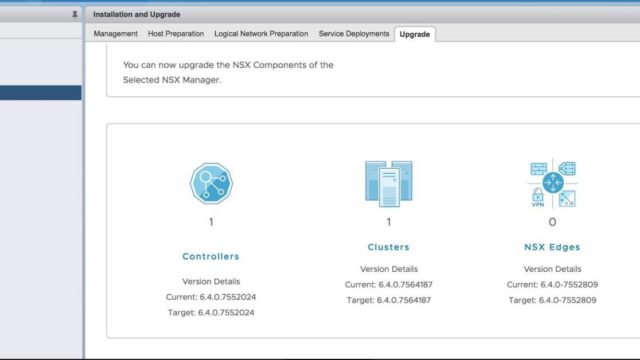Click Version Details under Controllers

(x=211, y=281)
